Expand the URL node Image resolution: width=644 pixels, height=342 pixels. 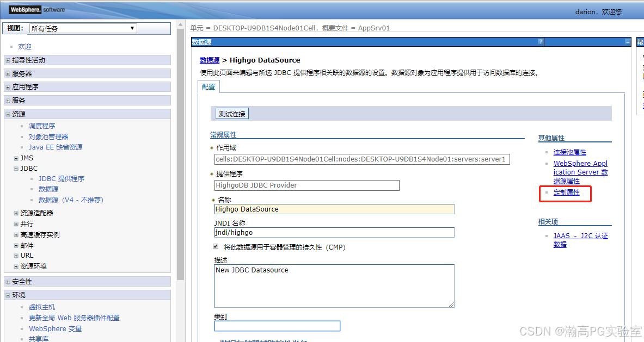point(16,256)
